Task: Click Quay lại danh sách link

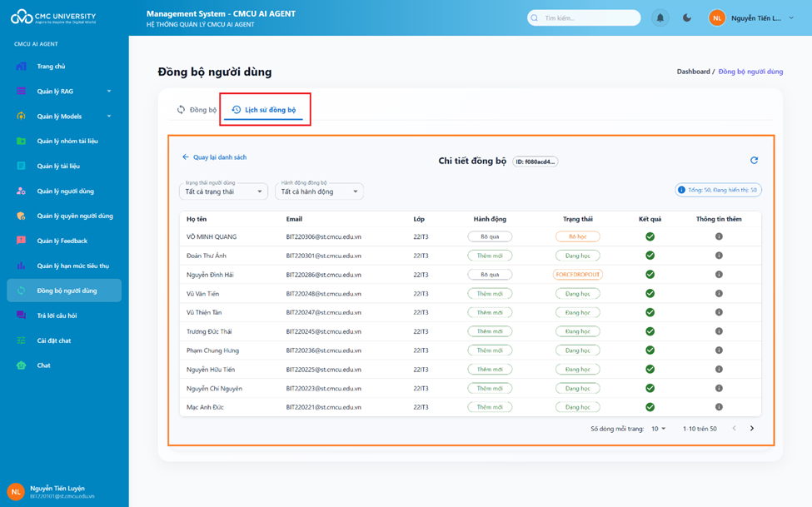Action: (214, 157)
